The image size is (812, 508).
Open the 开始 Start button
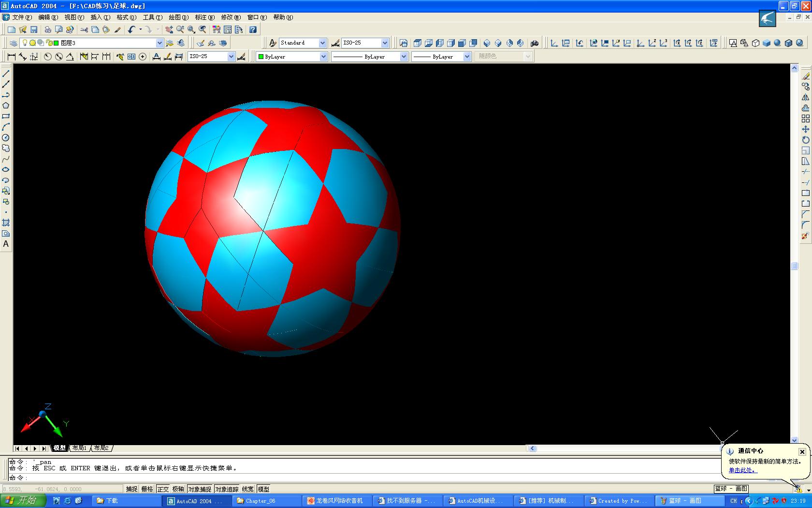pyautogui.click(x=23, y=501)
